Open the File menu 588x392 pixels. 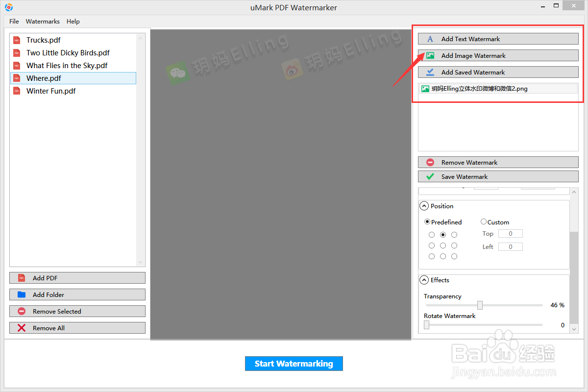(14, 22)
